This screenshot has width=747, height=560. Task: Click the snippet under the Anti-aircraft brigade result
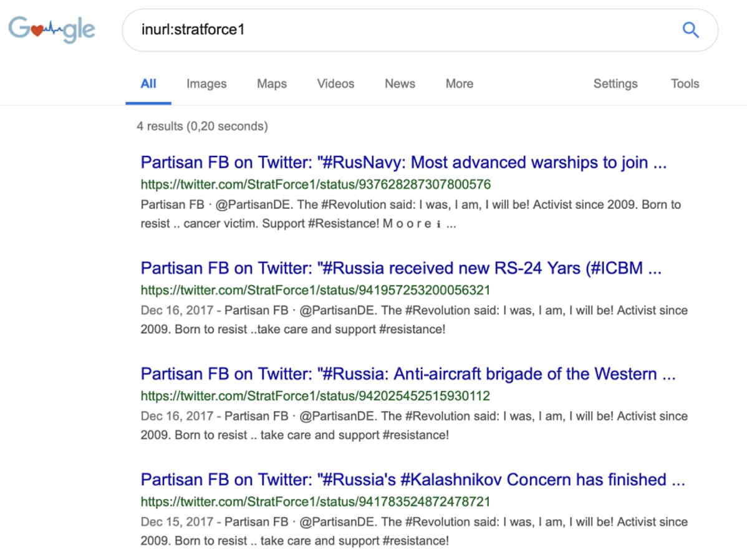(x=414, y=425)
